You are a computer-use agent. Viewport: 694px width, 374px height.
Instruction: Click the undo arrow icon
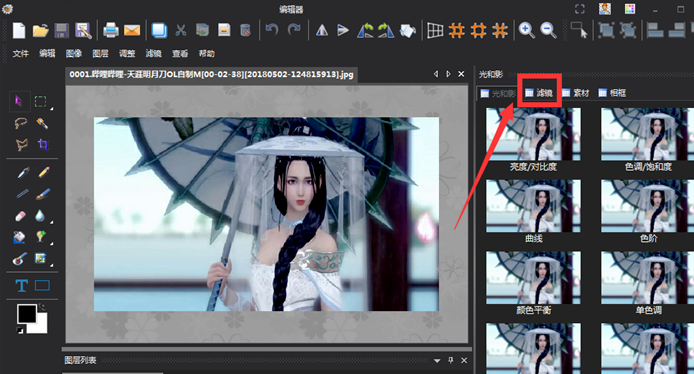coord(272,30)
